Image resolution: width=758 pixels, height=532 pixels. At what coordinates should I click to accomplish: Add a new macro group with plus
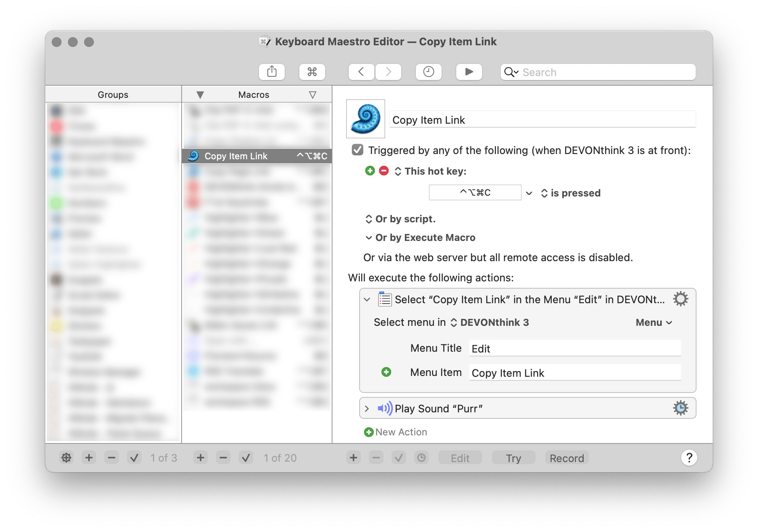pyautogui.click(x=89, y=458)
